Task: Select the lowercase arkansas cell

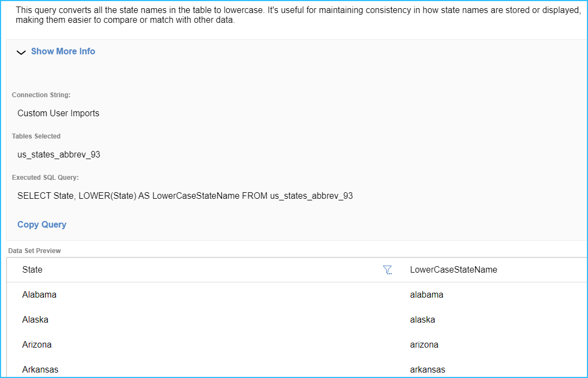Action: tap(427, 369)
